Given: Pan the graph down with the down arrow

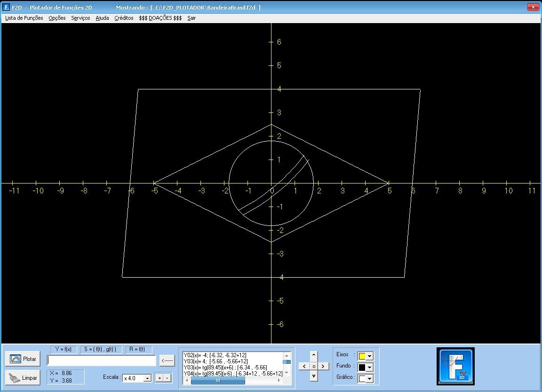Looking at the screenshot, I should click(313, 376).
